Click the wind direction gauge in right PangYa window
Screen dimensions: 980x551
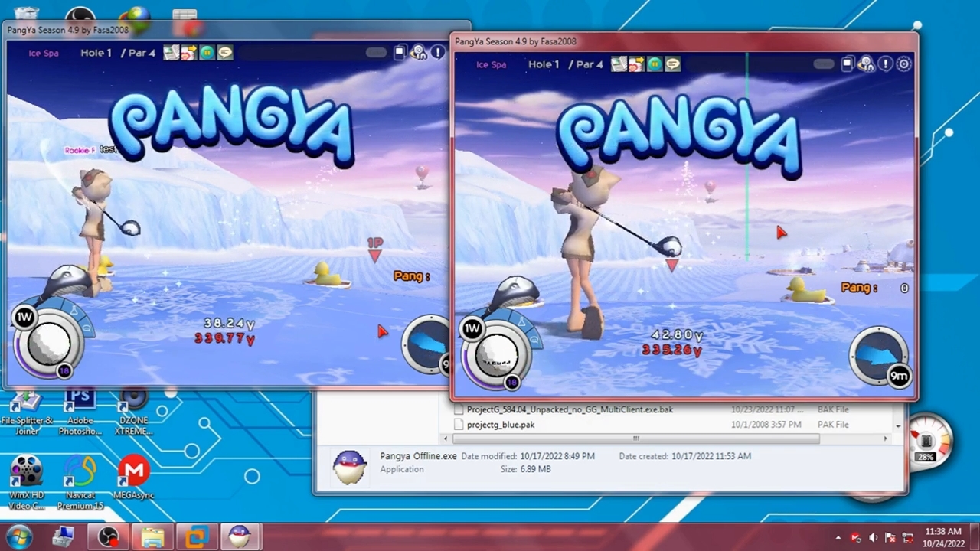(878, 356)
